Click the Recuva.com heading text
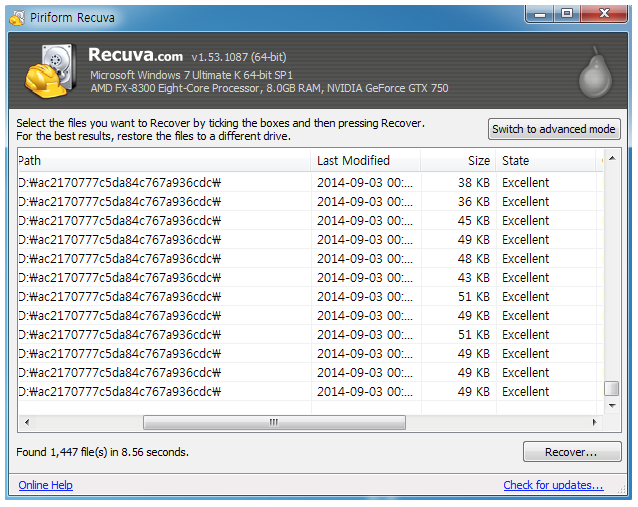 click(135, 55)
